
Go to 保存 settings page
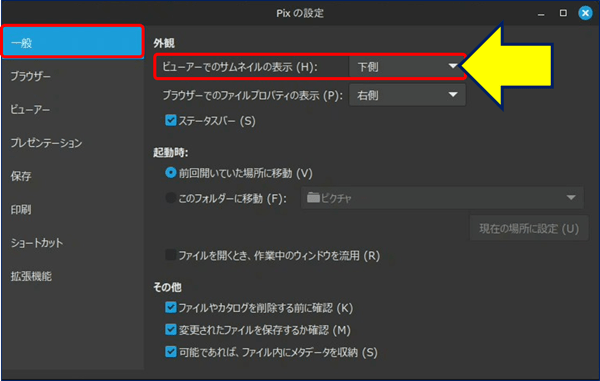pos(73,176)
